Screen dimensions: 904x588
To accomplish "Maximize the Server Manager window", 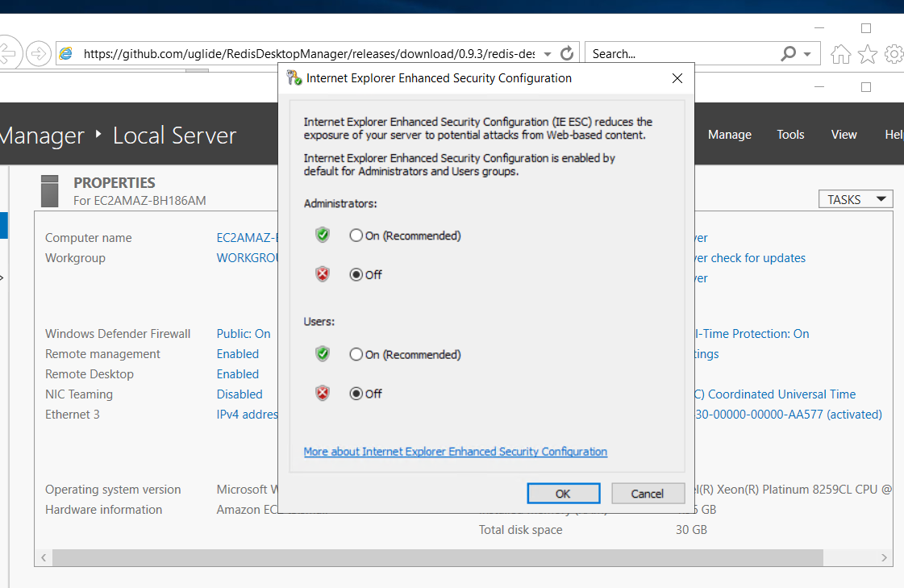I will pyautogui.click(x=866, y=87).
